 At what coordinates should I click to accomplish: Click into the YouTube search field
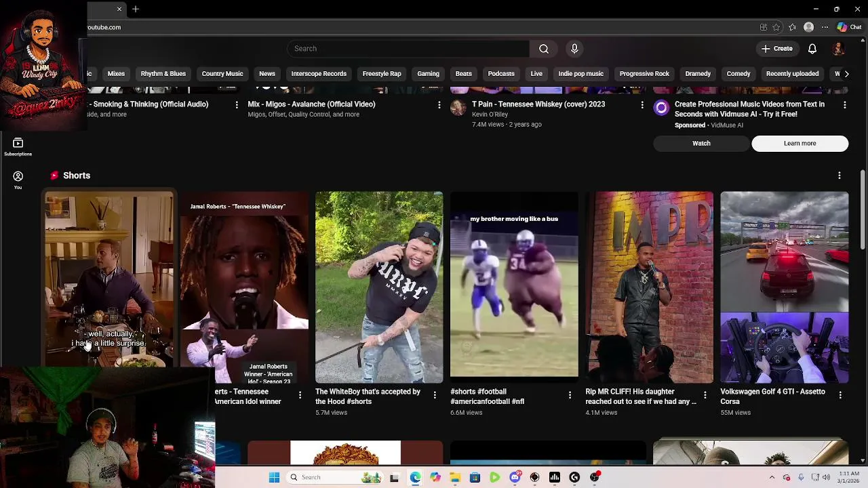408,49
